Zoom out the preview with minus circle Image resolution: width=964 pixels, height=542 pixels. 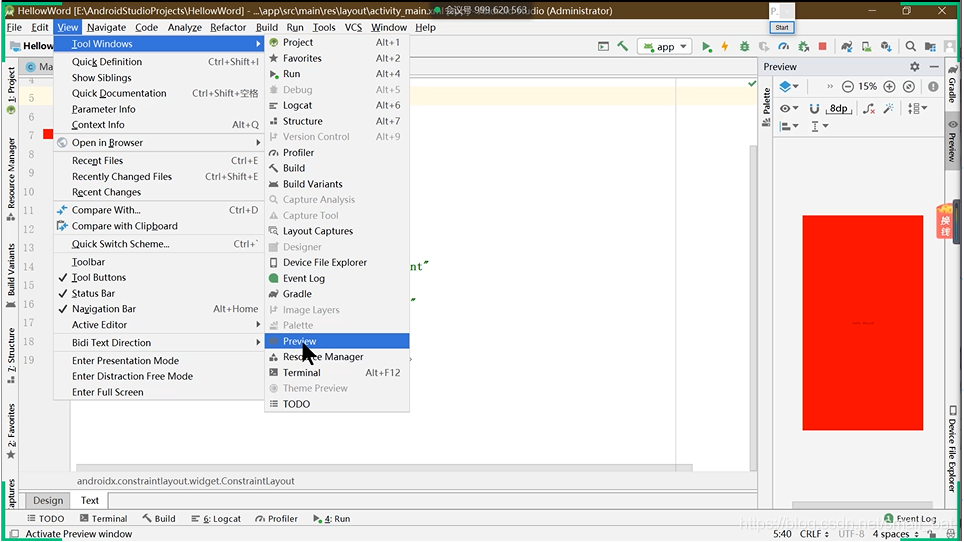click(847, 87)
